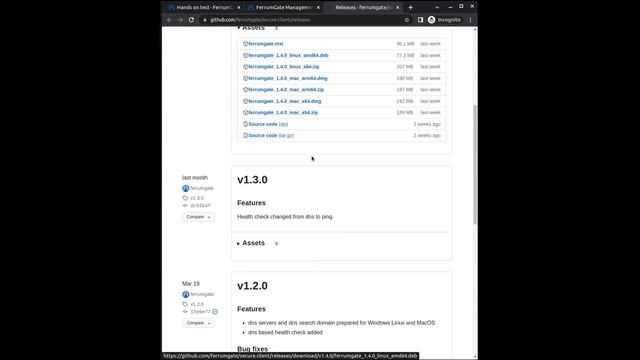The image size is (640, 360).
Task: Download ferrumgate_1.4.0_linux_amd64.deb asset
Action: [288, 55]
